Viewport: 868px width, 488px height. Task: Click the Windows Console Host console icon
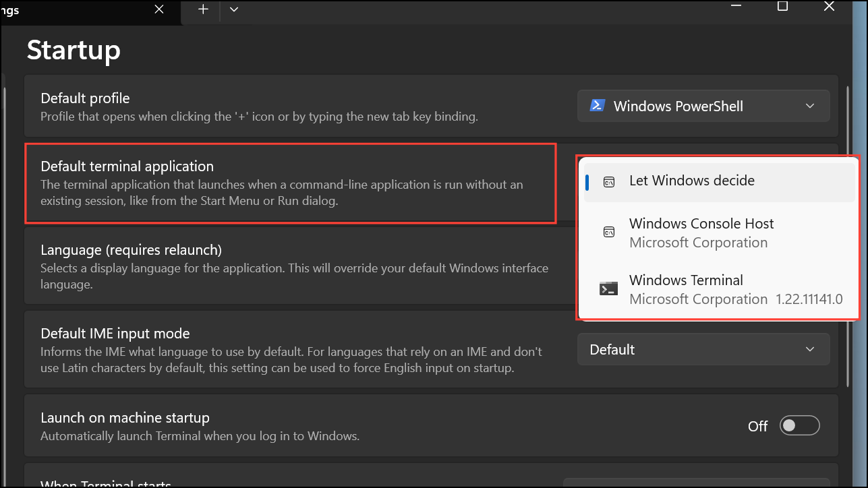pos(608,232)
